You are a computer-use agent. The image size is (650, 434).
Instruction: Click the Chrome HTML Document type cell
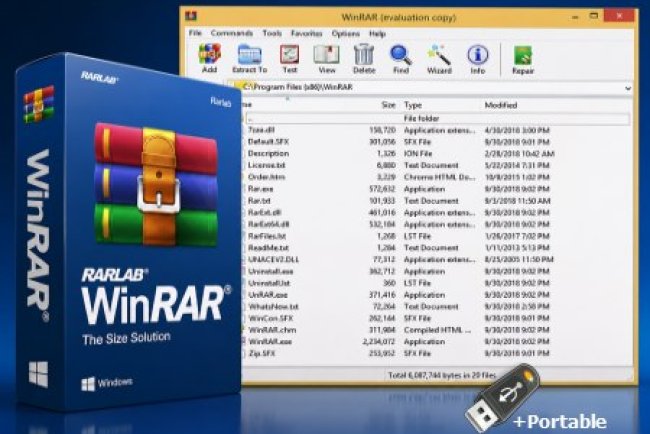click(439, 177)
